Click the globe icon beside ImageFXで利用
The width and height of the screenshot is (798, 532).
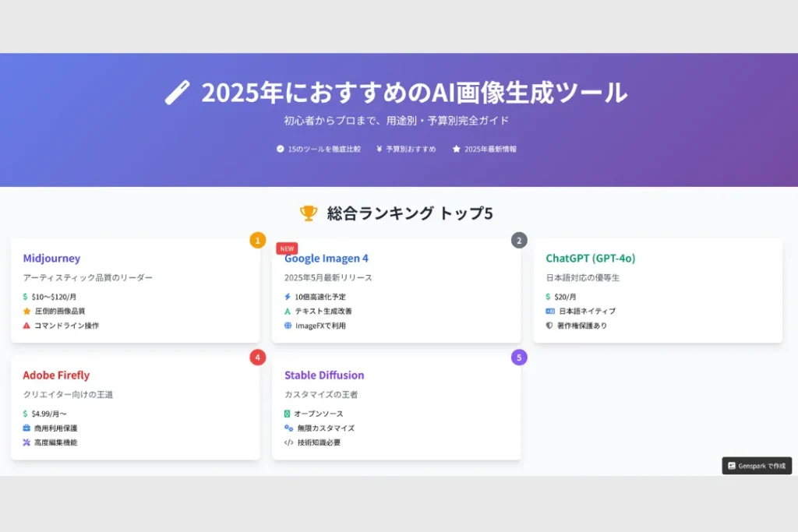point(288,326)
